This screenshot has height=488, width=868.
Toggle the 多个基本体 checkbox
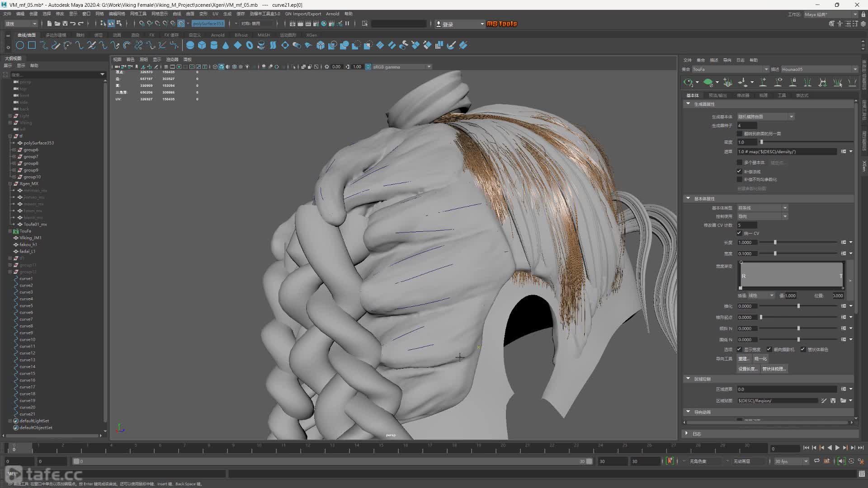coord(740,163)
